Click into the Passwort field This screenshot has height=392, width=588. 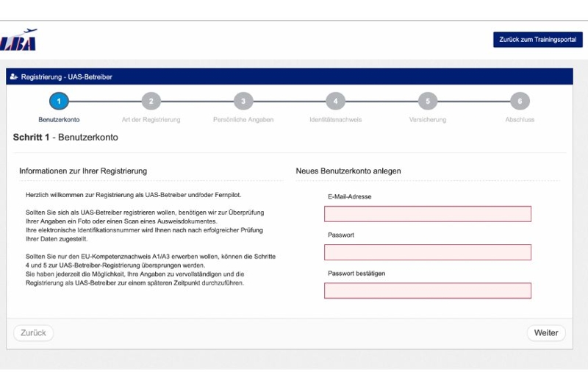(x=427, y=252)
